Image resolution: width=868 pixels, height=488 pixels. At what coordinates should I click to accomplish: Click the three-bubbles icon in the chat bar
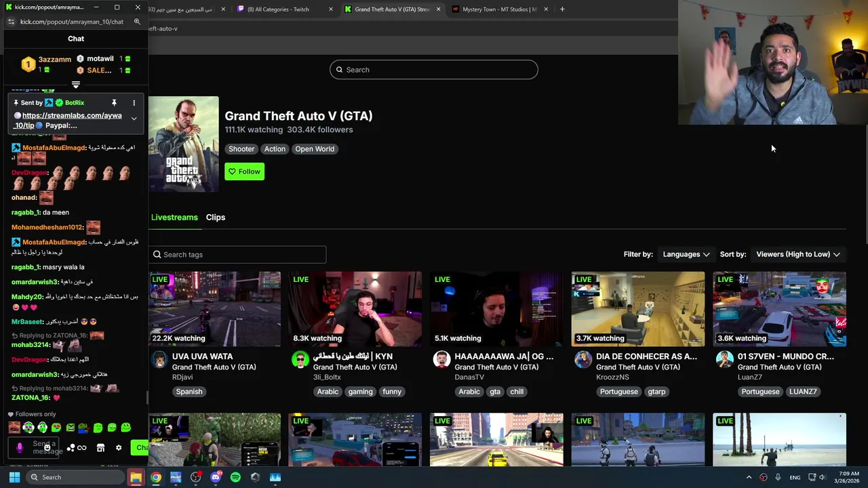(x=71, y=447)
